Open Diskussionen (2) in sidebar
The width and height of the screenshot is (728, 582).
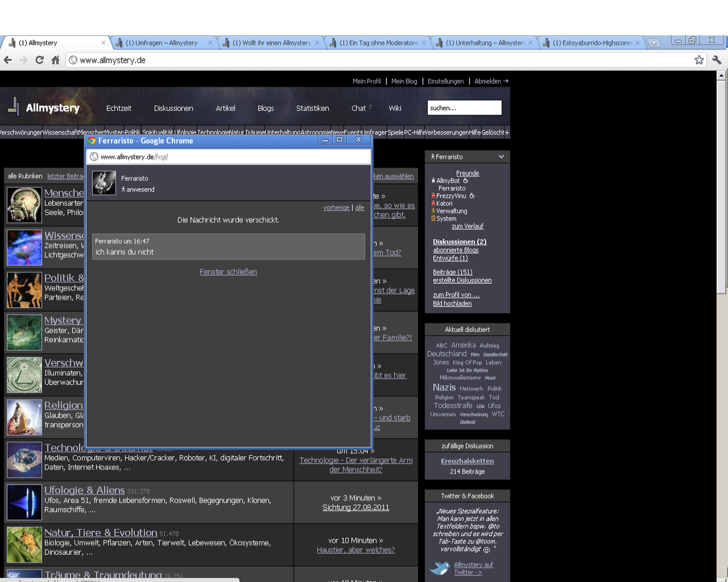coord(460,242)
